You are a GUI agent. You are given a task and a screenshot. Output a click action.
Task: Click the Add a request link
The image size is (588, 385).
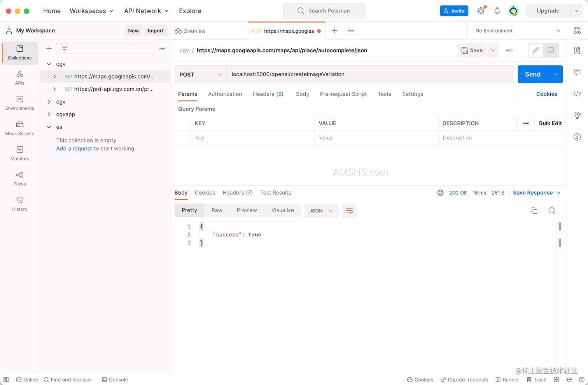[74, 149]
